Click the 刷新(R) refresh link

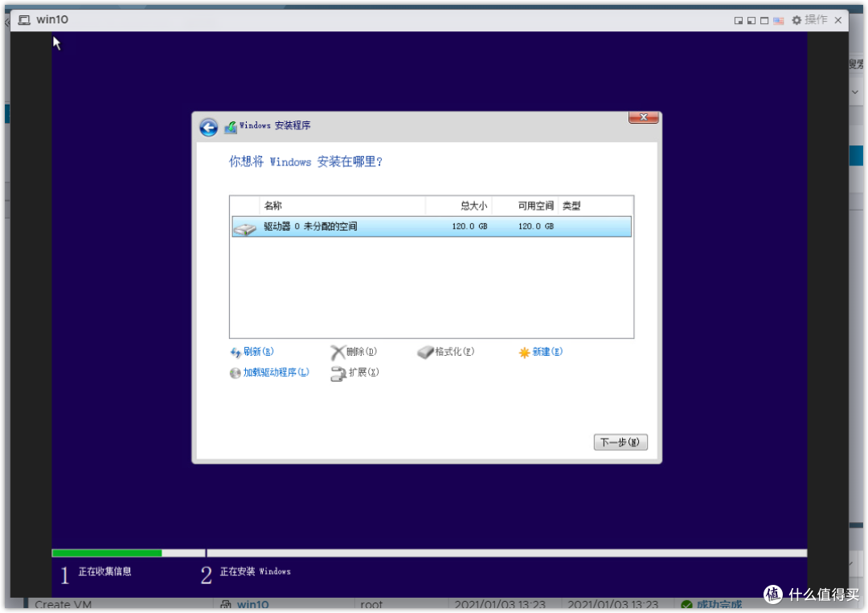[259, 352]
